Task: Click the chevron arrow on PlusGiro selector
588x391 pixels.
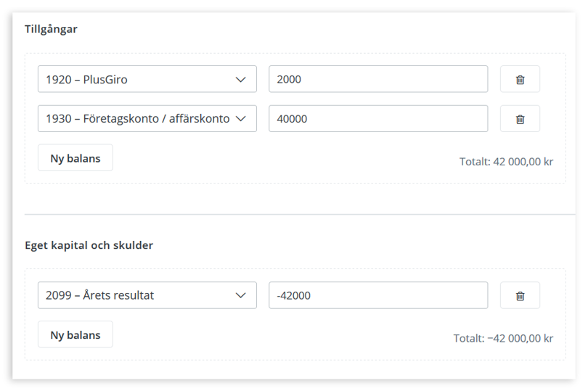Action: click(241, 80)
